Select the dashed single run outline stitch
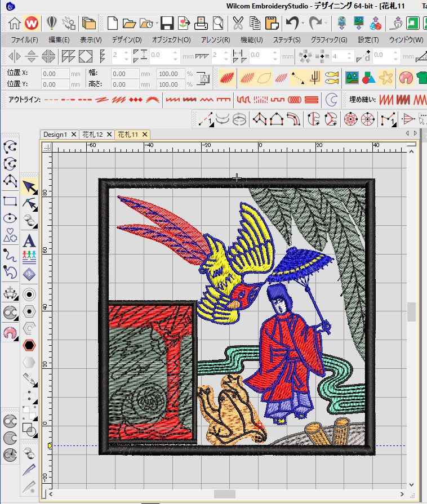Screen dimensions: 427x504 (x=51, y=100)
